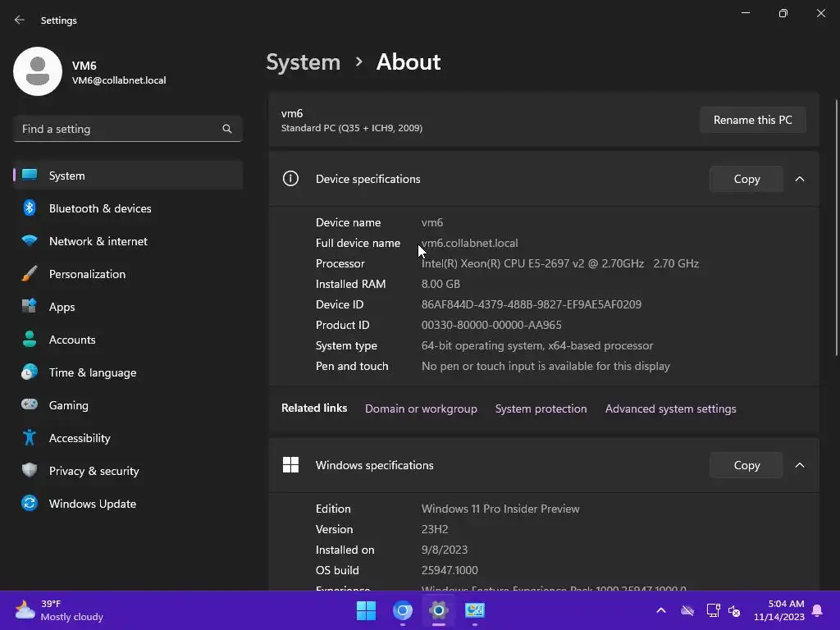The height and width of the screenshot is (630, 840).
Task: Click the Device specifications info icon
Action: tap(290, 178)
